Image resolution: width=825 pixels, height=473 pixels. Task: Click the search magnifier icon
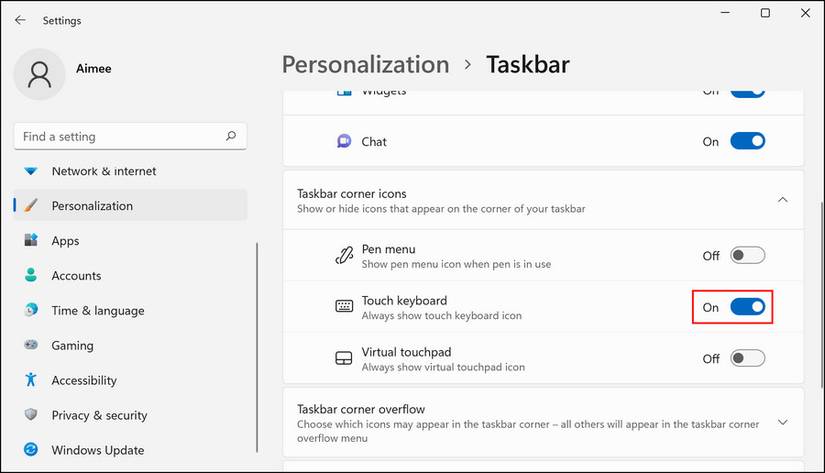[230, 136]
